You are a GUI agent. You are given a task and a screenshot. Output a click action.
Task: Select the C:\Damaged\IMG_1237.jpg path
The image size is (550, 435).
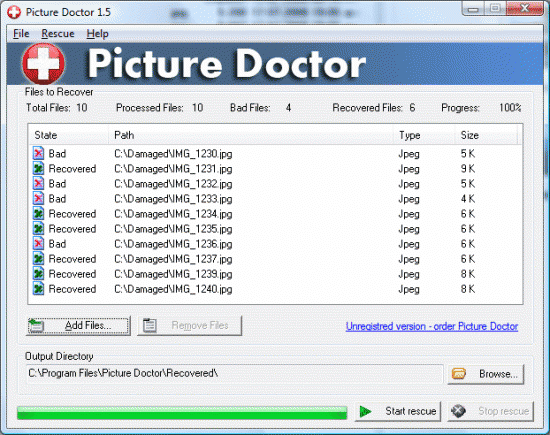coord(173,259)
